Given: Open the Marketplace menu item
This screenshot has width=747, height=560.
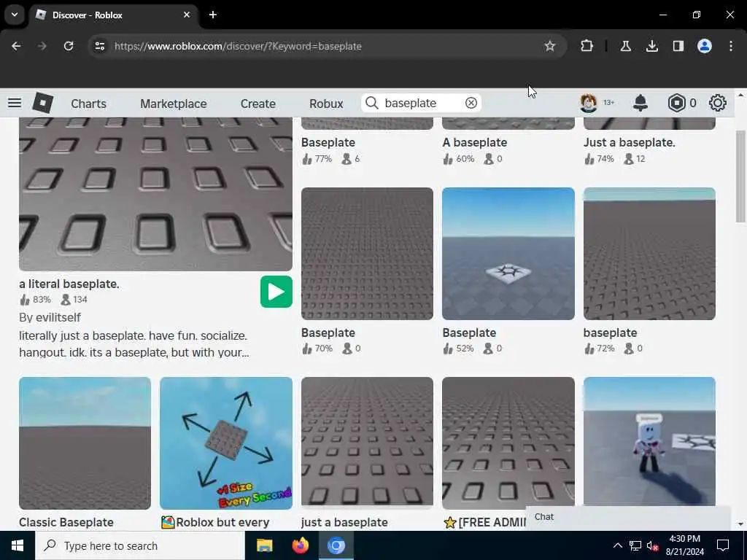Looking at the screenshot, I should pyautogui.click(x=174, y=104).
